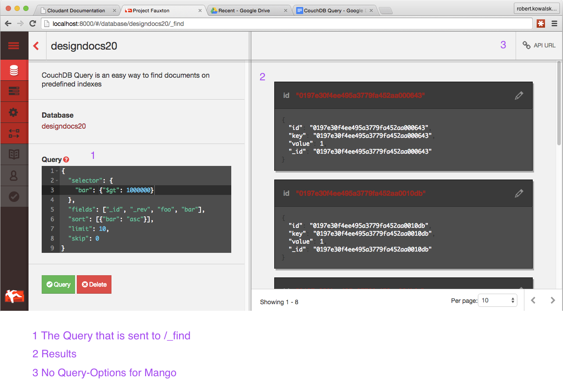This screenshot has height=392, width=563.
Task: Collapse line 1 fold arrow in editor
Action: click(x=57, y=171)
